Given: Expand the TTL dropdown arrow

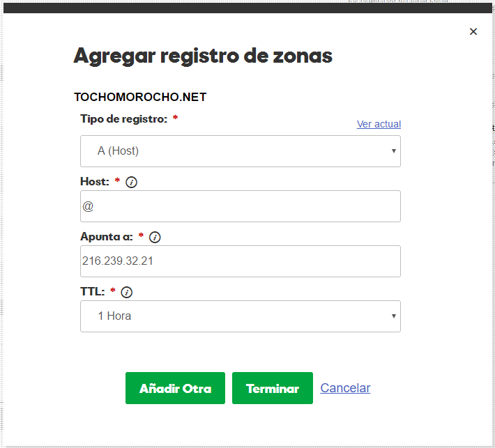Looking at the screenshot, I should point(394,316).
